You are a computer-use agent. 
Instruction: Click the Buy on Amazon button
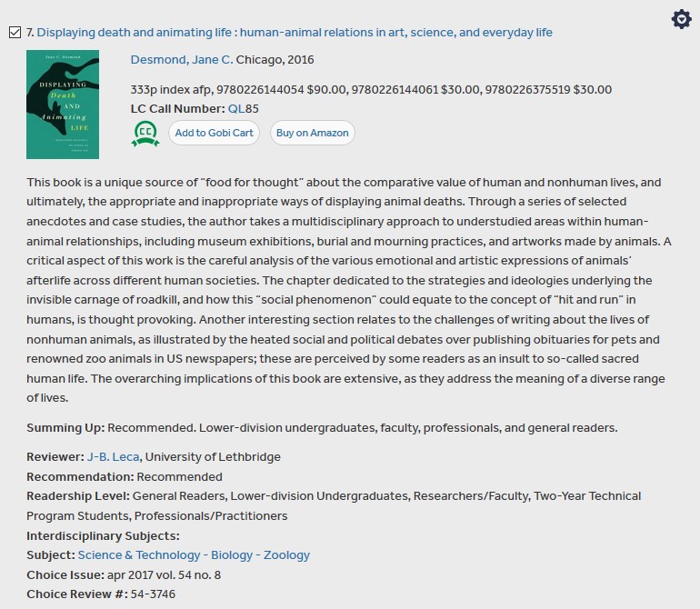click(x=312, y=133)
